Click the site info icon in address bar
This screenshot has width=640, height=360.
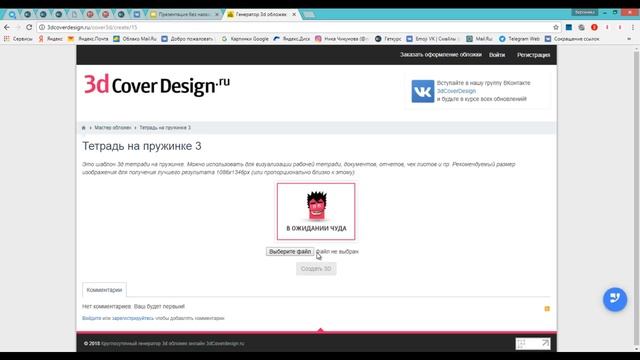point(42,27)
